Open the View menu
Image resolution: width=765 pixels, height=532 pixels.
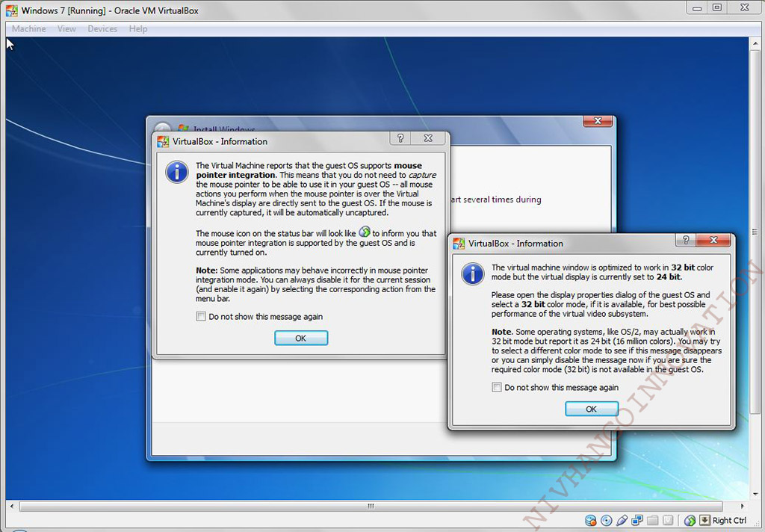[66, 28]
